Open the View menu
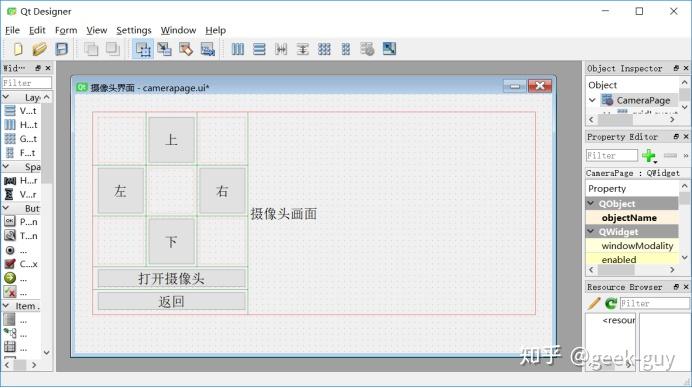The image size is (692, 388). pos(97,30)
